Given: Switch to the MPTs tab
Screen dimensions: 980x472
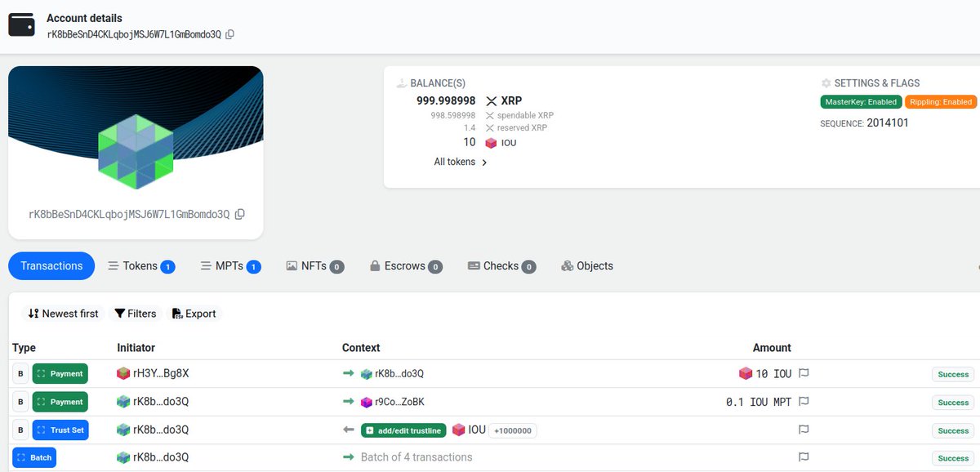Looking at the screenshot, I should [230, 266].
